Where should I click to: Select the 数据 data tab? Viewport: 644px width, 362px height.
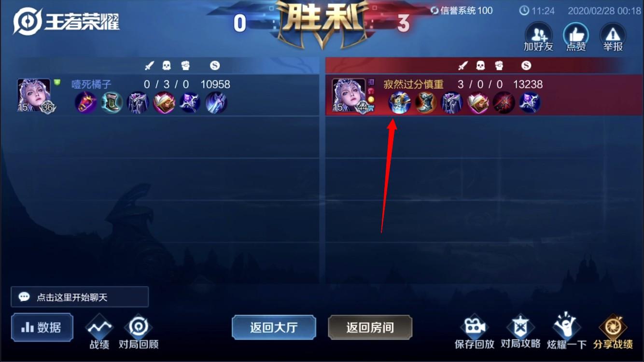(42, 327)
